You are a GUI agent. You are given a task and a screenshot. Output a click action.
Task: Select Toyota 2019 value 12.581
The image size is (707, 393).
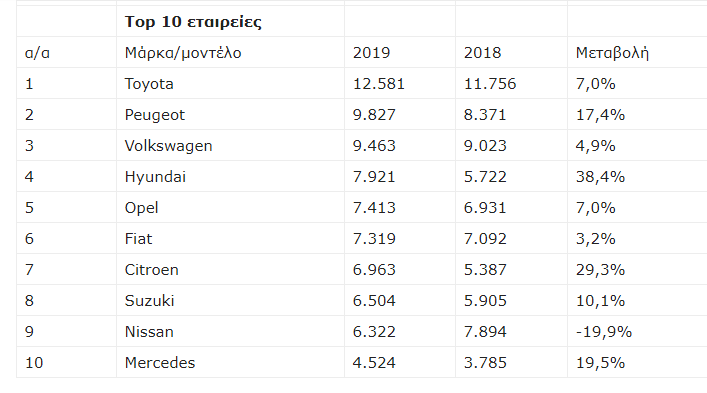(378, 84)
